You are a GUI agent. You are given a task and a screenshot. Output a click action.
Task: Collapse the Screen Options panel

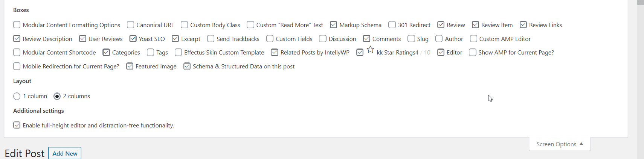tap(560, 144)
